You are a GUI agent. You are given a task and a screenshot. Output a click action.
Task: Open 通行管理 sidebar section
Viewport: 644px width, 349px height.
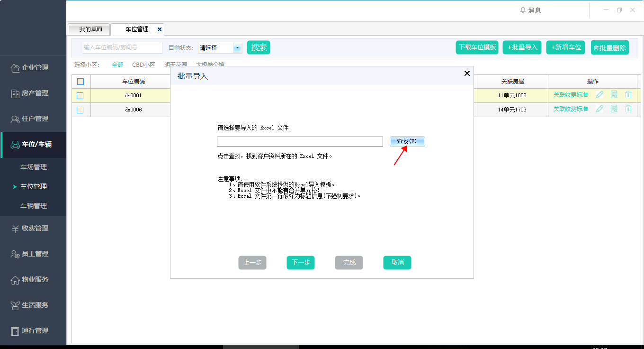tap(33, 331)
